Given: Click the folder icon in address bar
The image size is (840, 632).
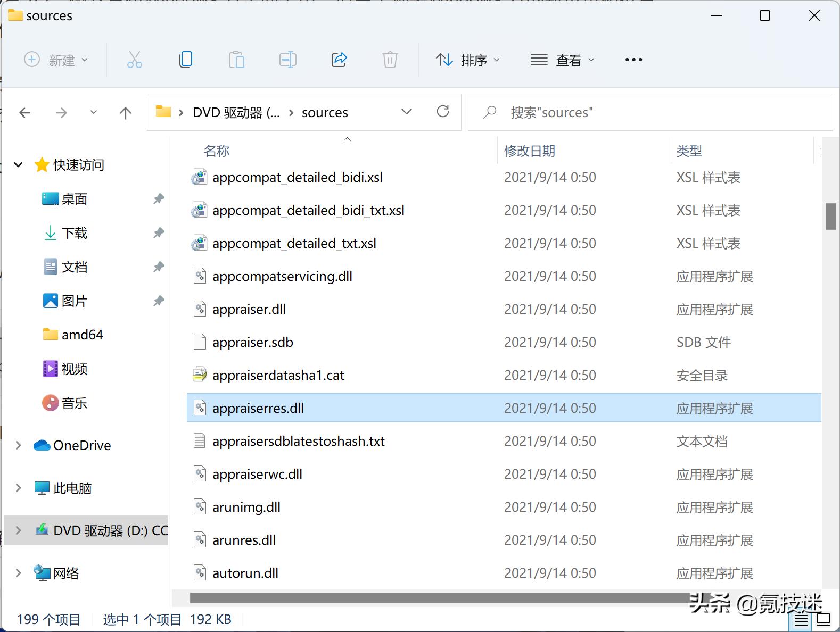Looking at the screenshot, I should click(163, 112).
